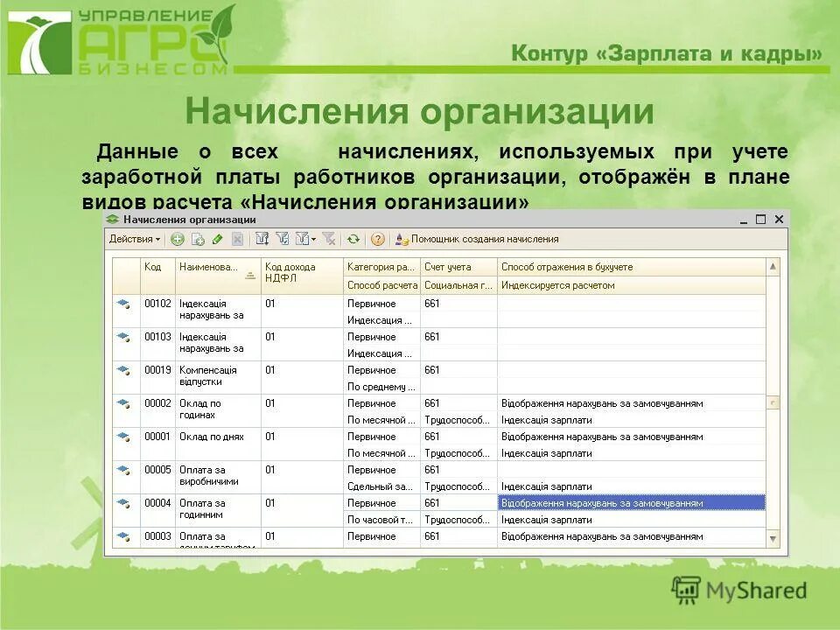Copy selected accrual using the add-by-copy icon
This screenshot has height=630, width=840.
point(198,238)
